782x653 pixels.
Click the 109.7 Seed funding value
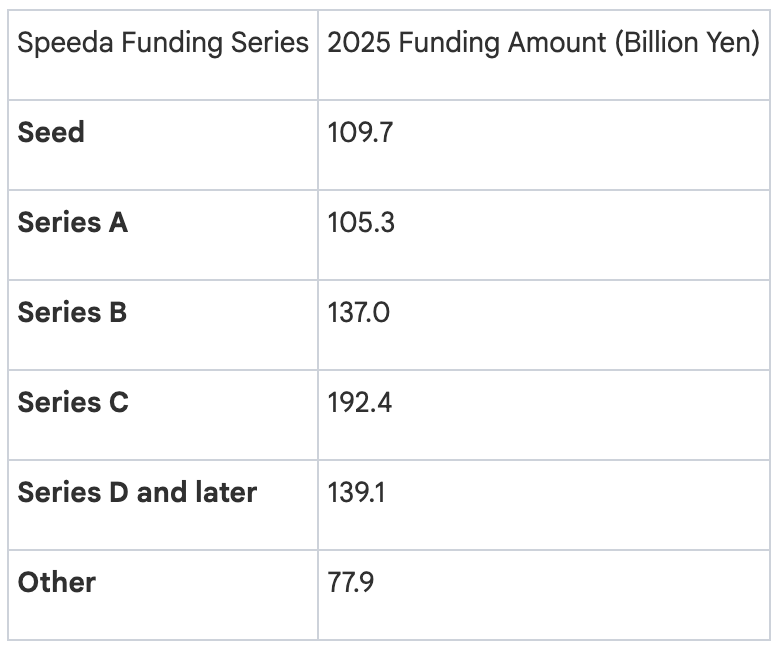coord(360,132)
